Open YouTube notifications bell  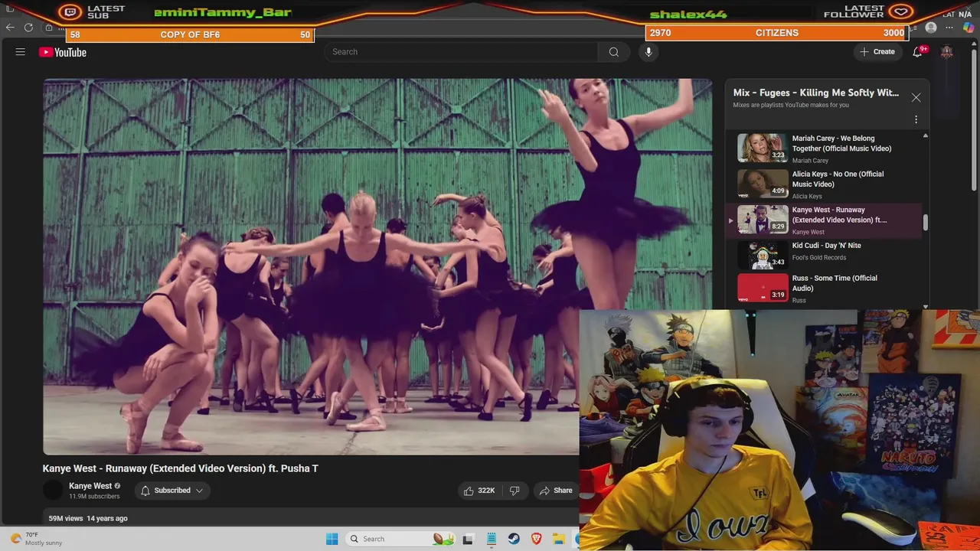(x=917, y=52)
